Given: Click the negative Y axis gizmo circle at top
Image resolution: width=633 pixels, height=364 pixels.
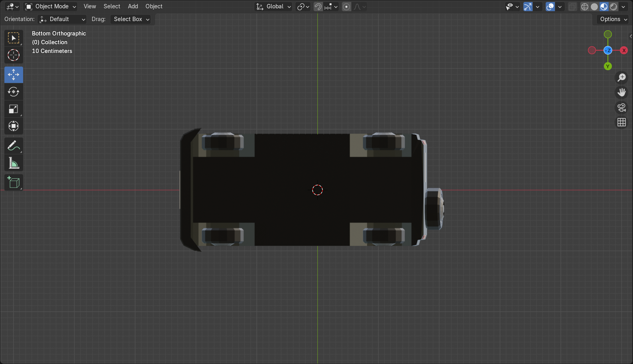Looking at the screenshot, I should 608,34.
